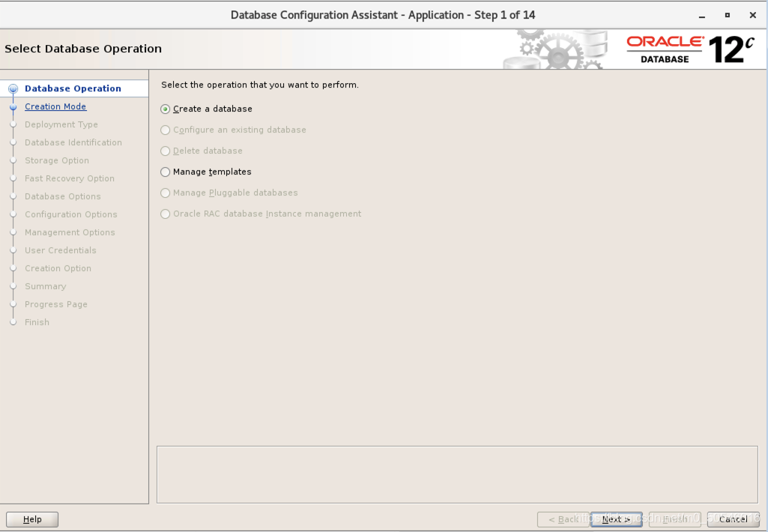The image size is (768, 532).
Task: Cancel the configuration assistant
Action: pyautogui.click(x=734, y=519)
